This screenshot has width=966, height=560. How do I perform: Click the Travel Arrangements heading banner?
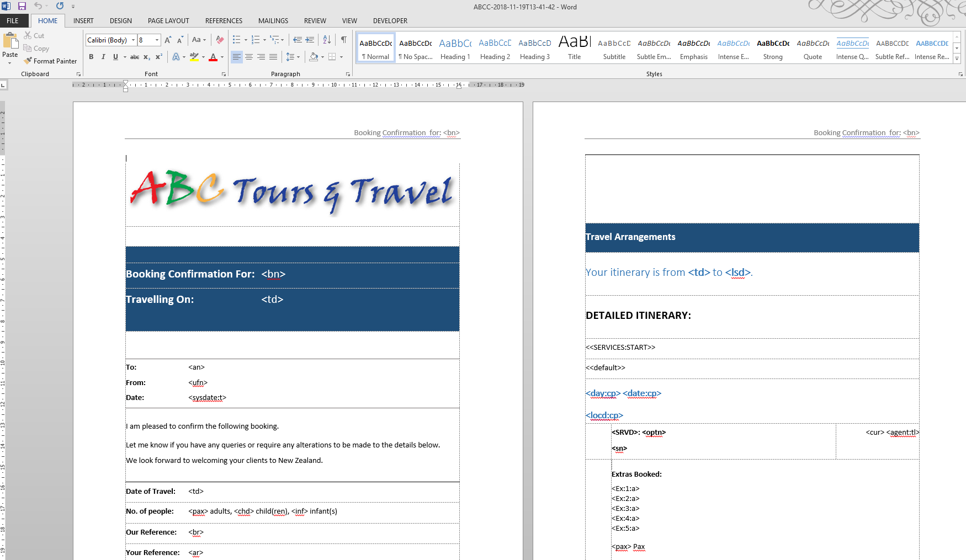click(x=752, y=238)
